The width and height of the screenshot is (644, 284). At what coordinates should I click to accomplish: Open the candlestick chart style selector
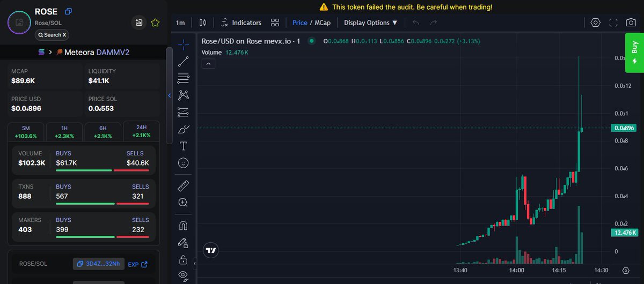point(202,23)
